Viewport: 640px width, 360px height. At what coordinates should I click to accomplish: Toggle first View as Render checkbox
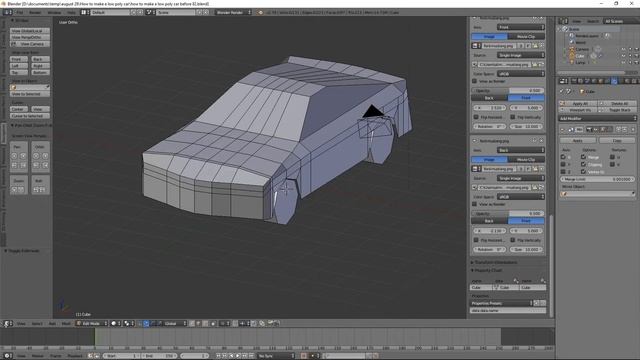[x=475, y=81]
